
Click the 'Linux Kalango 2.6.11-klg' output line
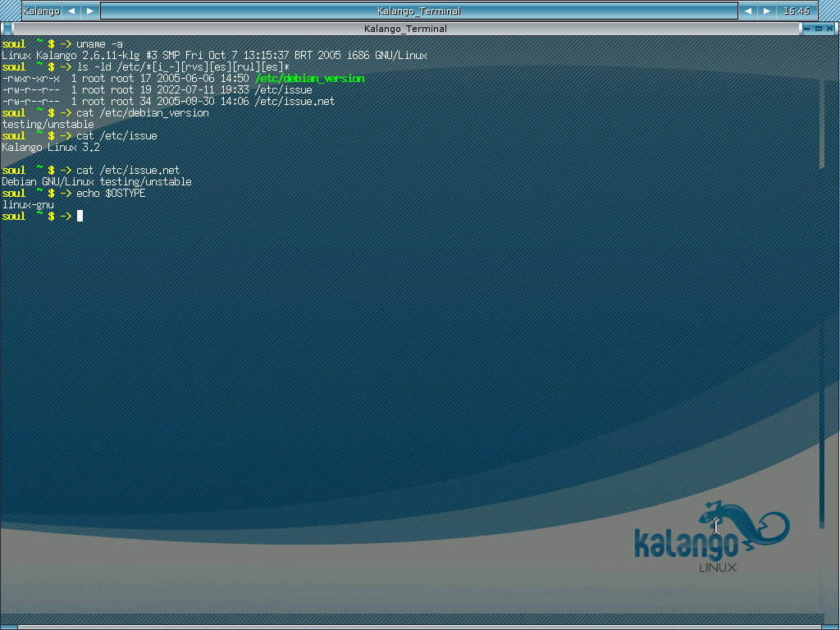point(214,55)
